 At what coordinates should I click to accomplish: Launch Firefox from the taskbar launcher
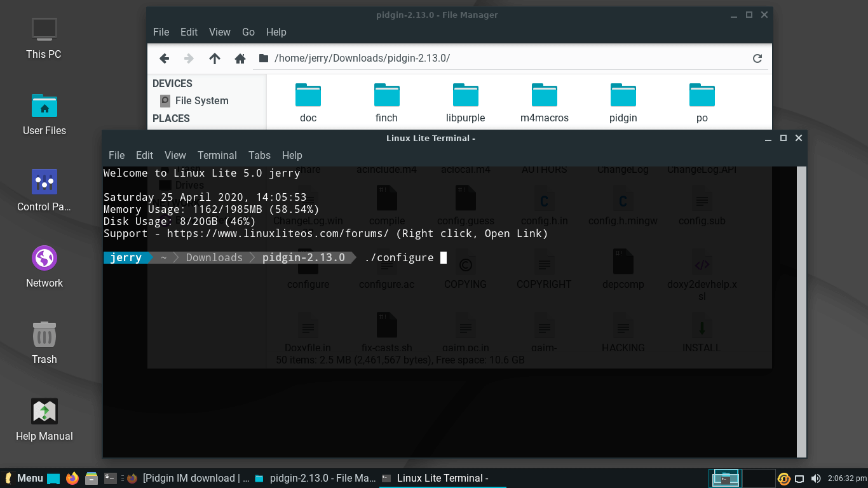tap(72, 478)
